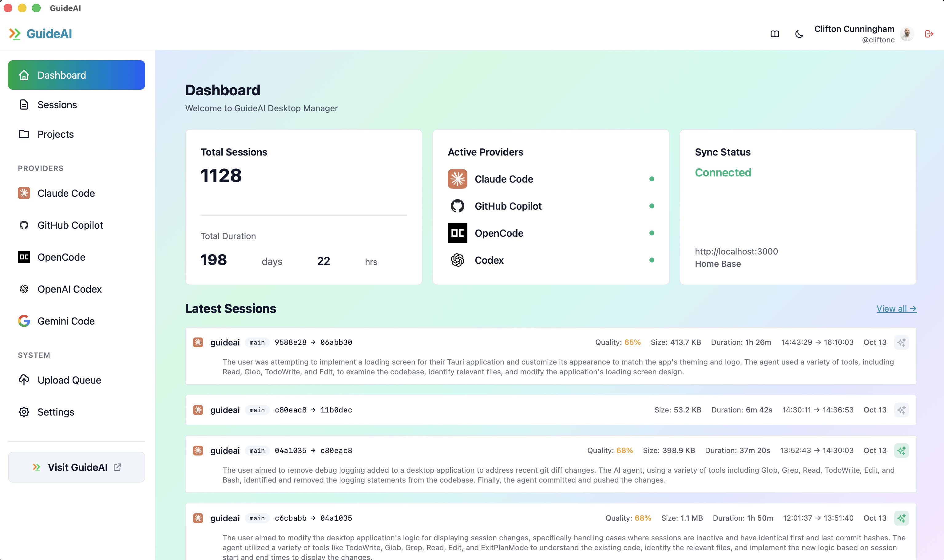944x560 pixels.
Task: Open the OpenCode provider page
Action: click(61, 257)
